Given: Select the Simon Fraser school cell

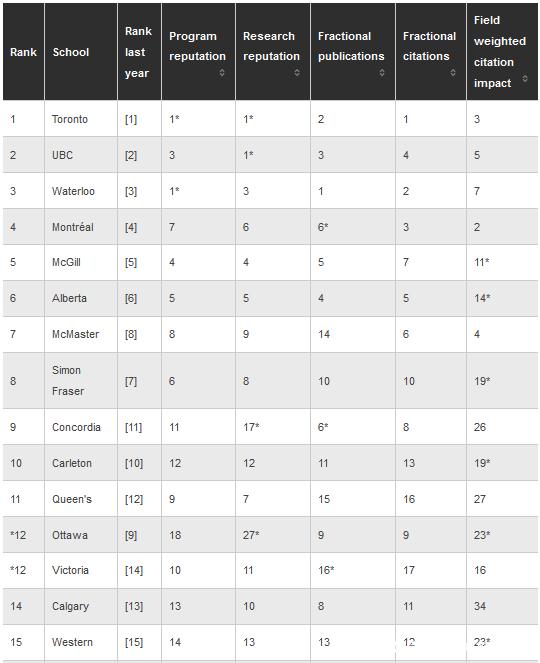Looking at the screenshot, I should [81, 381].
